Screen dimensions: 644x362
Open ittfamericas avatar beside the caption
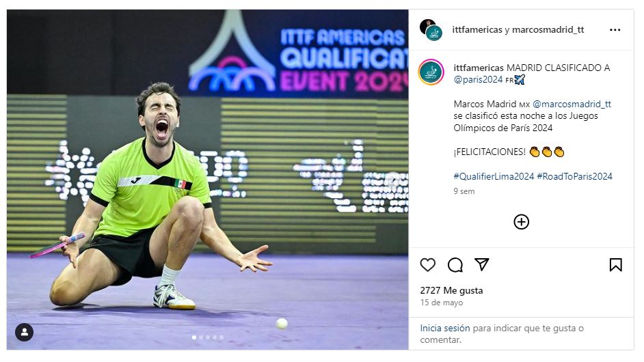[431, 72]
